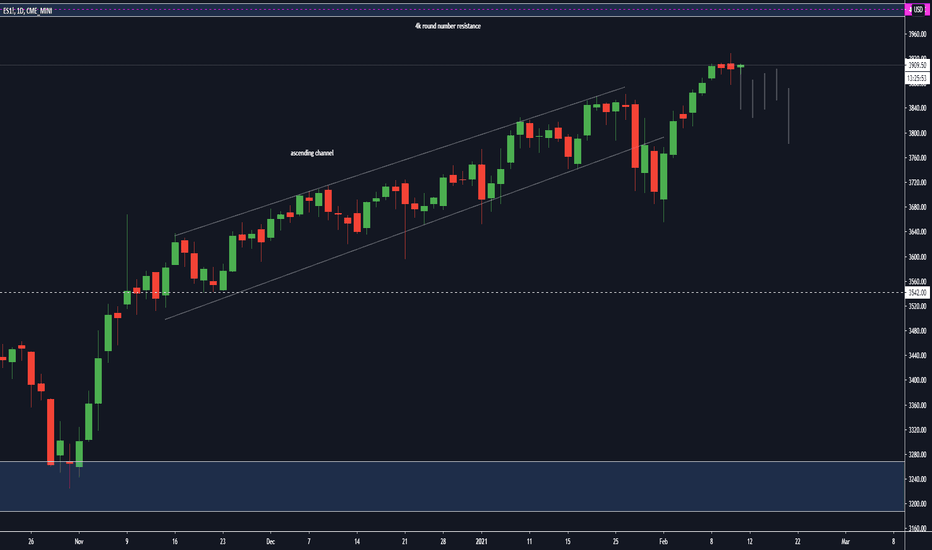932x550 pixels.
Task: Click the 3760.00 price scale label
Action: pyautogui.click(x=918, y=158)
